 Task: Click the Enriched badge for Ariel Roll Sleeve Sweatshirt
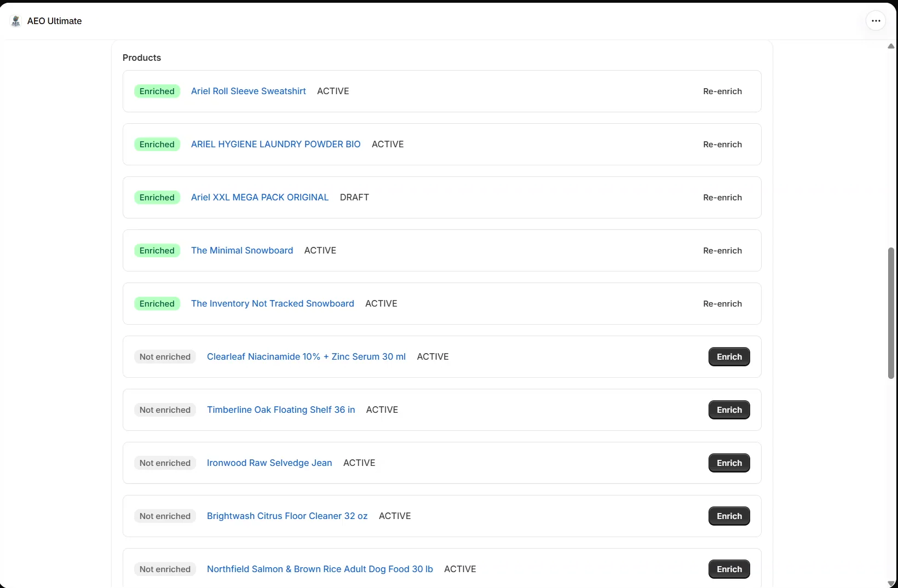coord(157,91)
